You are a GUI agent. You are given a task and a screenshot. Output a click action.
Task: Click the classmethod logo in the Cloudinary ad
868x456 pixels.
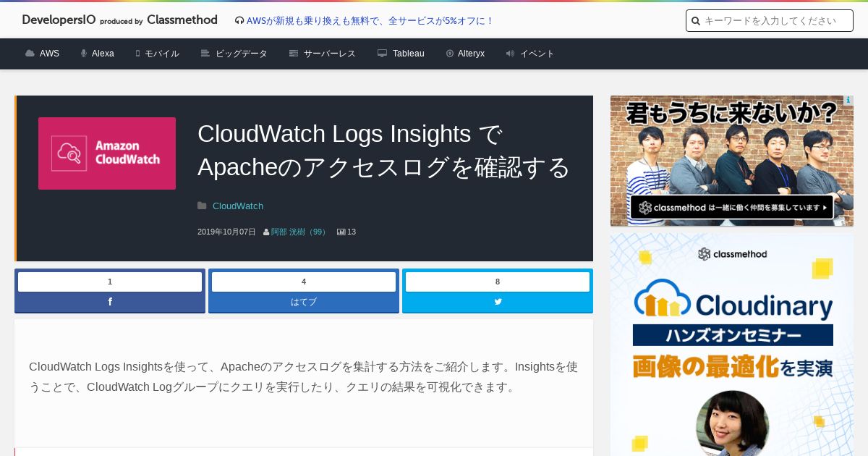[732, 253]
